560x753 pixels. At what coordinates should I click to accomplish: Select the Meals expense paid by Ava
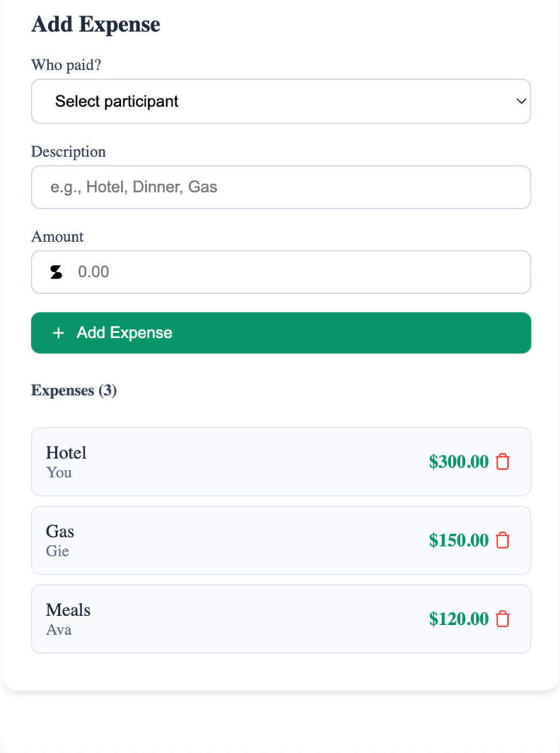226,619
